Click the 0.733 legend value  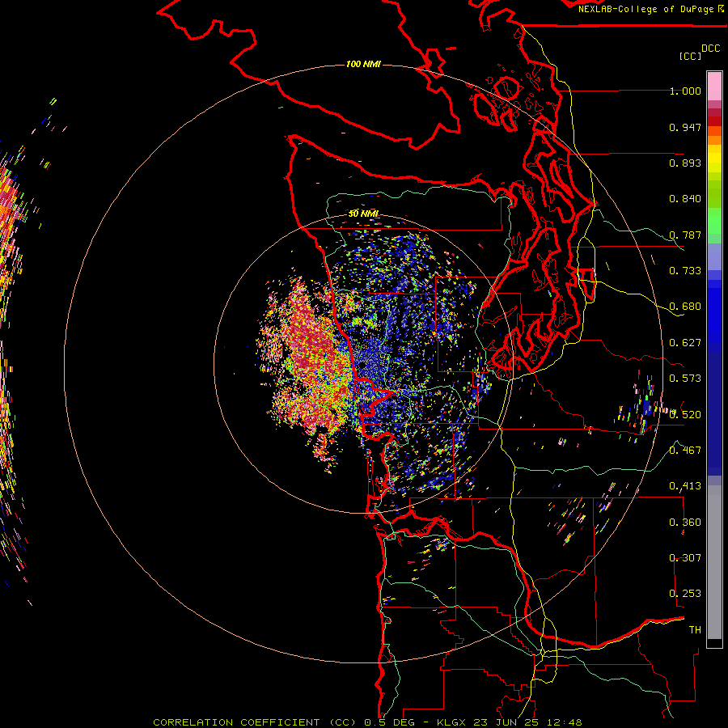685,271
